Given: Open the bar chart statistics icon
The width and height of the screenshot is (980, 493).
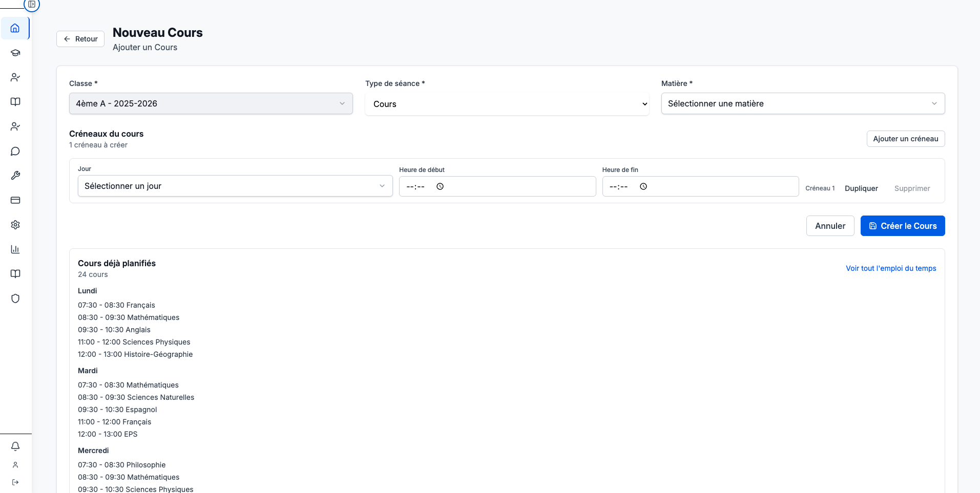Looking at the screenshot, I should (x=15, y=249).
